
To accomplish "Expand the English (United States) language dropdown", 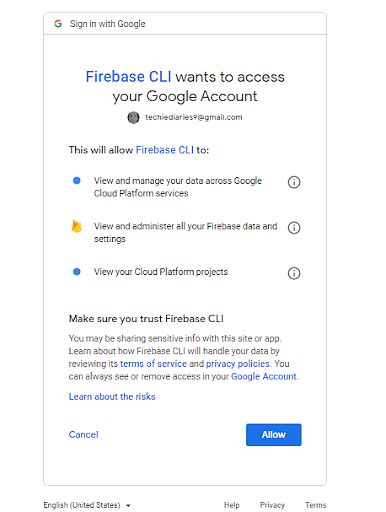I will pos(87,505).
